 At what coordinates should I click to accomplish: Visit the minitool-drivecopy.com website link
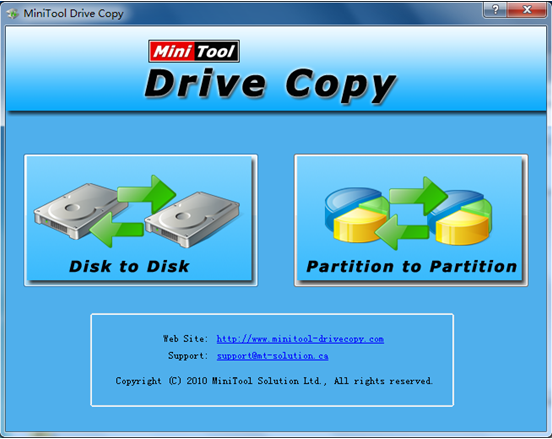(x=300, y=339)
